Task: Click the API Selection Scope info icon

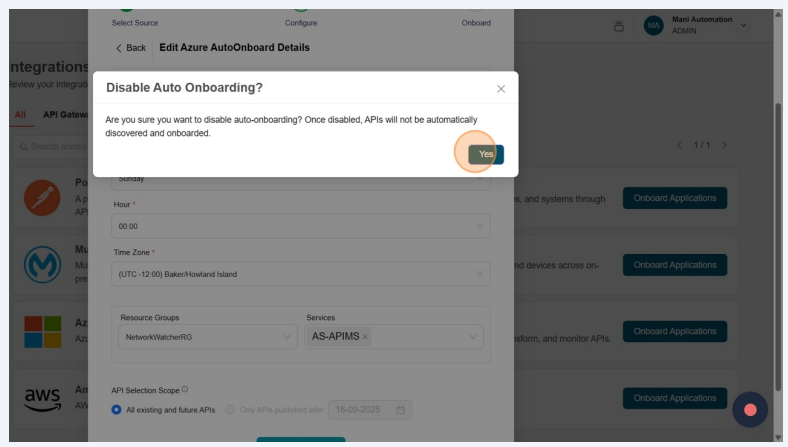Action: (185, 389)
